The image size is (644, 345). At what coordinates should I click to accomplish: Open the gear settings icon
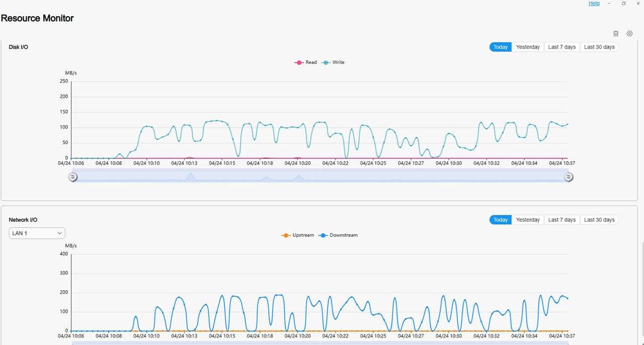[x=629, y=34]
